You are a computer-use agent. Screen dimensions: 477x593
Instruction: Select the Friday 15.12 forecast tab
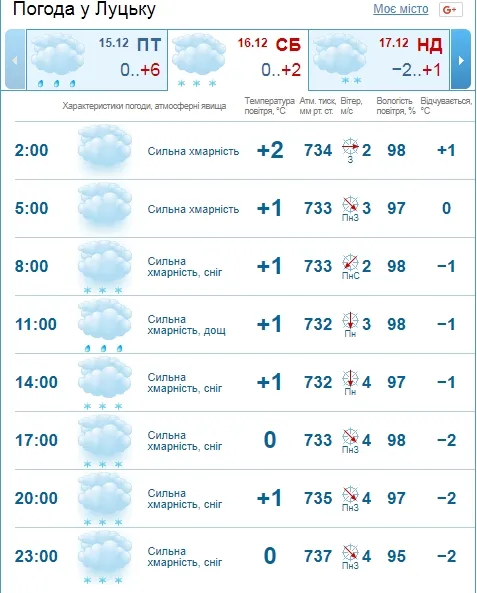pyautogui.click(x=97, y=60)
